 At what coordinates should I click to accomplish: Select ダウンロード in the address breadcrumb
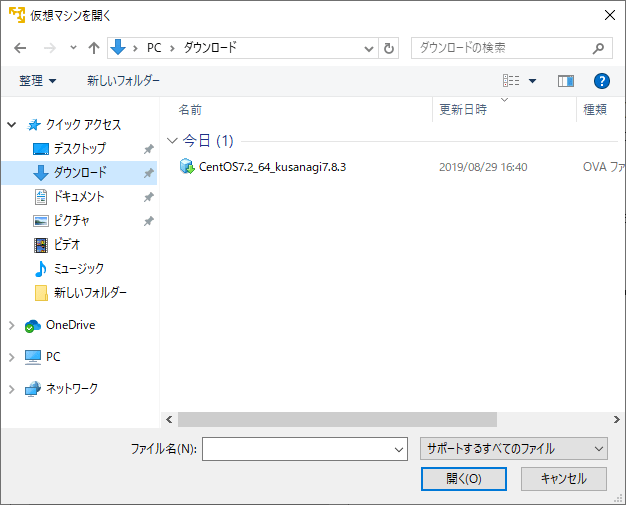click(210, 48)
